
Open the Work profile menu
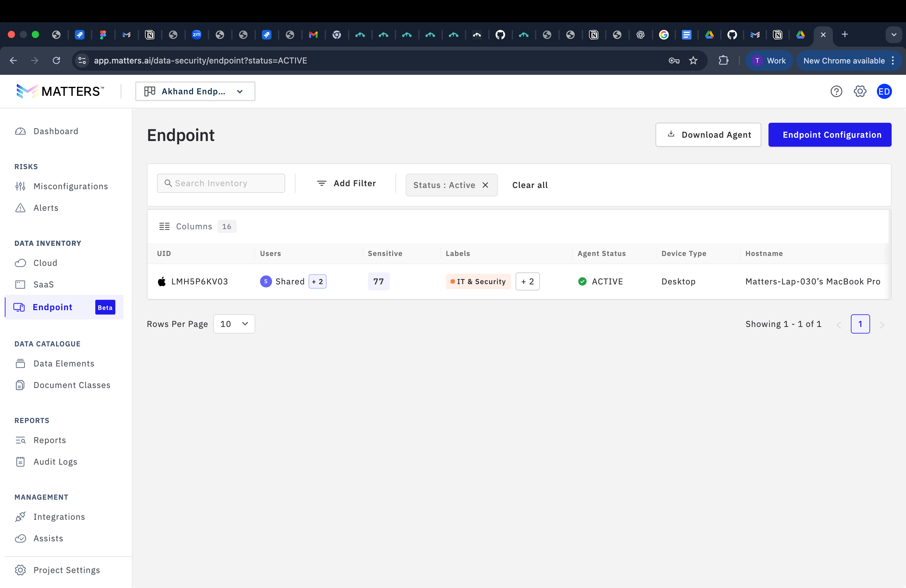(x=769, y=60)
